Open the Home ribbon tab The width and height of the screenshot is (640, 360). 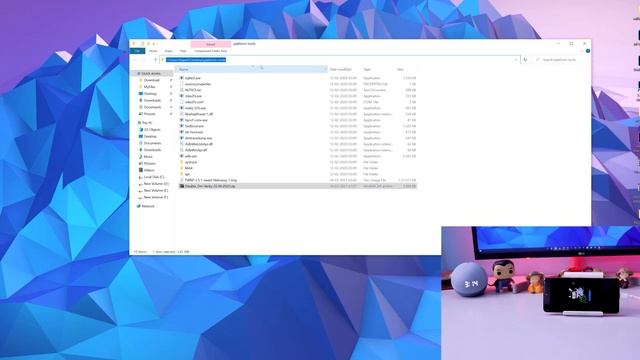tap(153, 51)
